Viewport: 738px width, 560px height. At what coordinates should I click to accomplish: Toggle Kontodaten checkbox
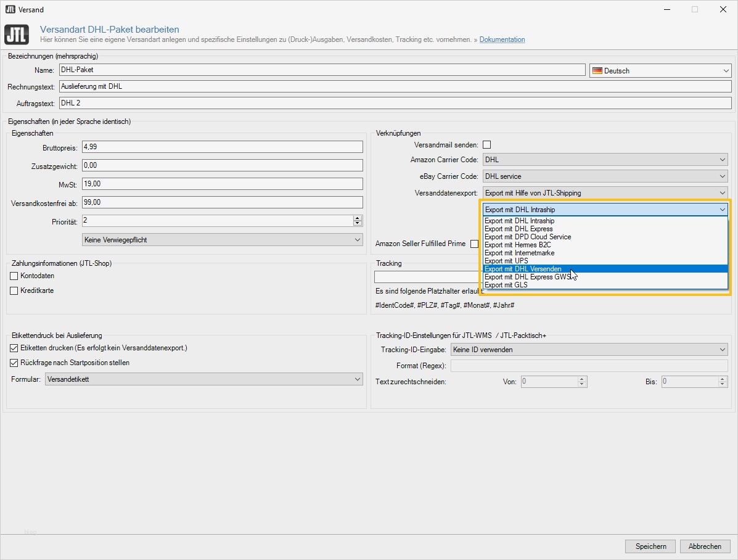(14, 276)
